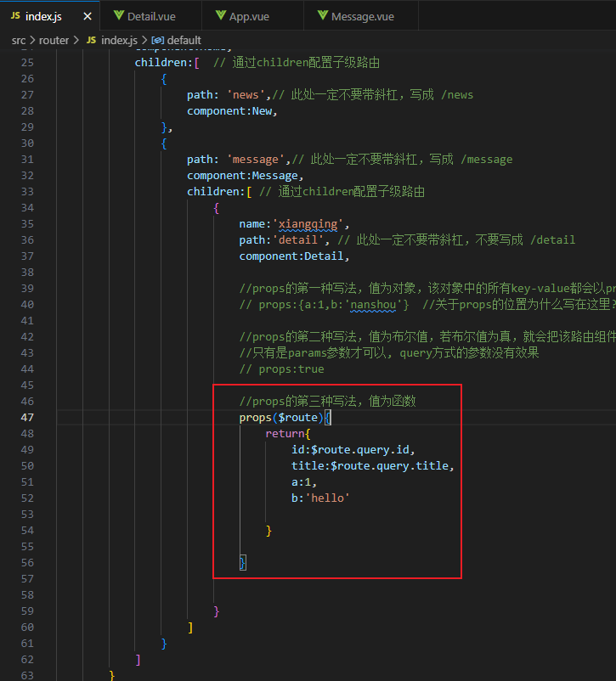The width and height of the screenshot is (616, 681).
Task: Close the index.js tab
Action: (x=88, y=16)
